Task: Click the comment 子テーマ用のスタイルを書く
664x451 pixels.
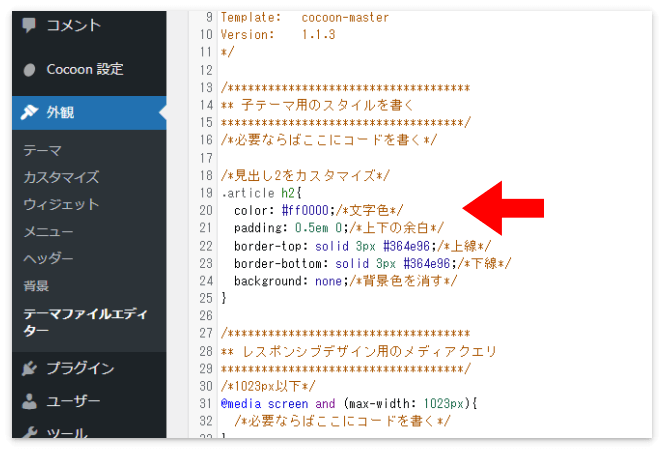Action: pyautogui.click(x=316, y=105)
